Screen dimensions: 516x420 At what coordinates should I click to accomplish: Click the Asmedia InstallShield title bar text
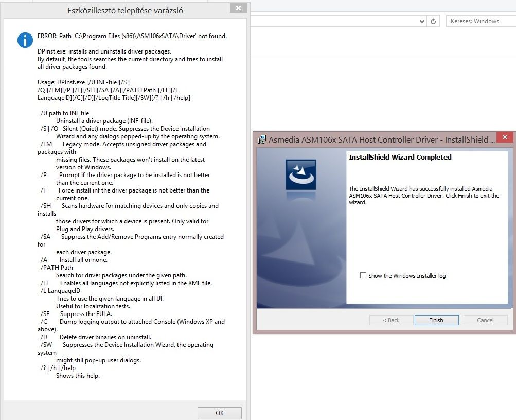pyautogui.click(x=381, y=140)
